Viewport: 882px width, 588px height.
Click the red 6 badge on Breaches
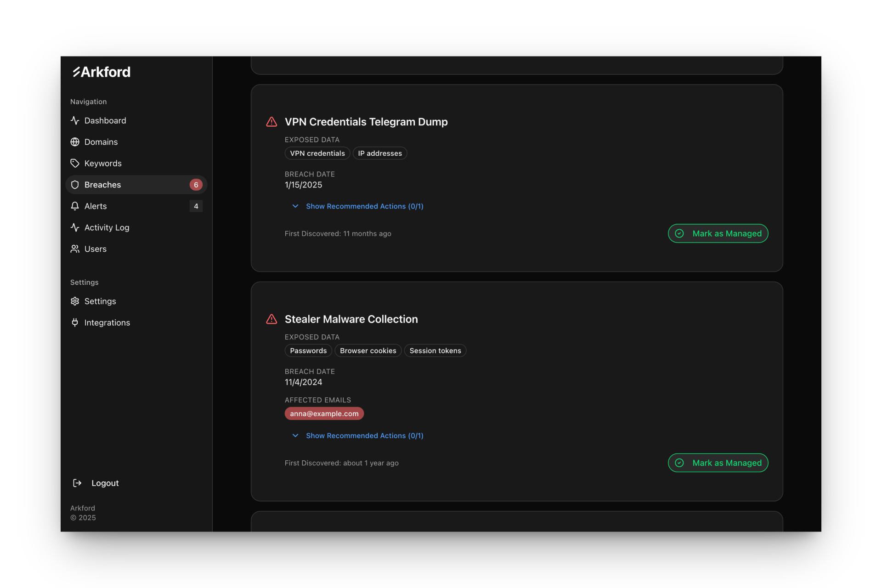[196, 185]
